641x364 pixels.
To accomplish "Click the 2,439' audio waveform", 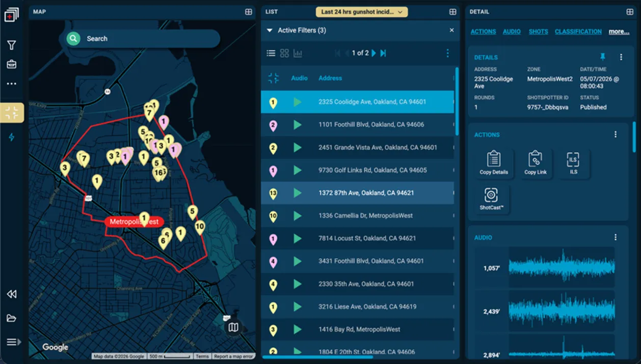I will 562,311.
